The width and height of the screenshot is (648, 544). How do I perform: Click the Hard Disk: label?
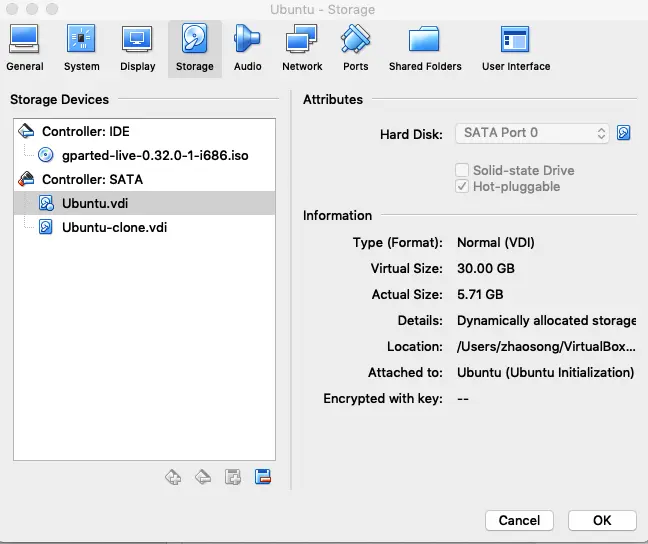pyautogui.click(x=411, y=134)
